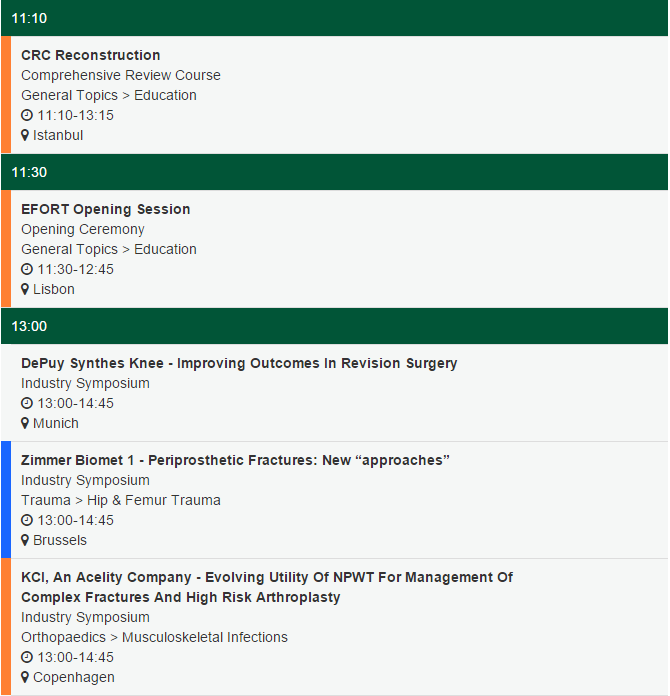
Task: Open Zimmer Biomet 1 Periprosthetic Fractures session
Action: point(235,460)
